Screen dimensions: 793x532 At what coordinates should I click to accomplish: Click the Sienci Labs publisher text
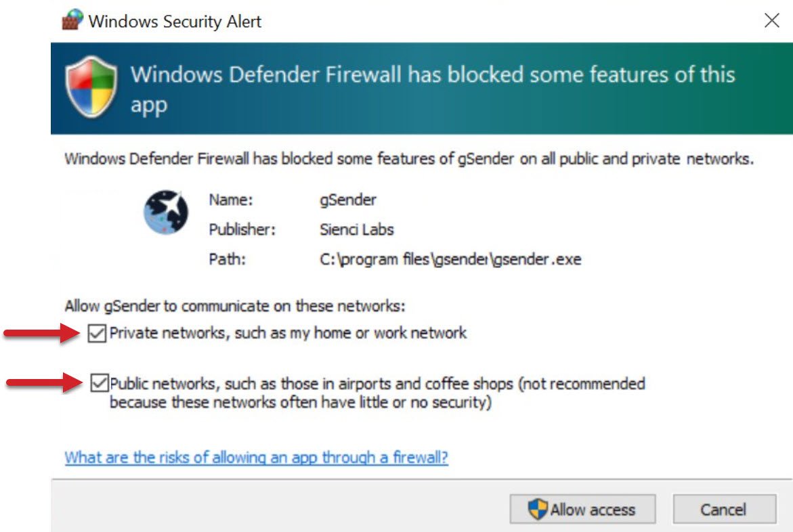[357, 229]
